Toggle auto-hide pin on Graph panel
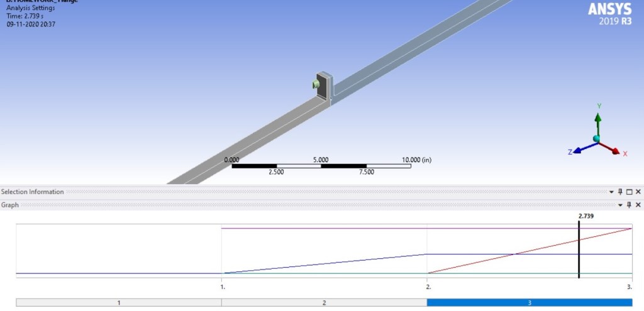Image resolution: width=644 pixels, height=311 pixels. 629,205
